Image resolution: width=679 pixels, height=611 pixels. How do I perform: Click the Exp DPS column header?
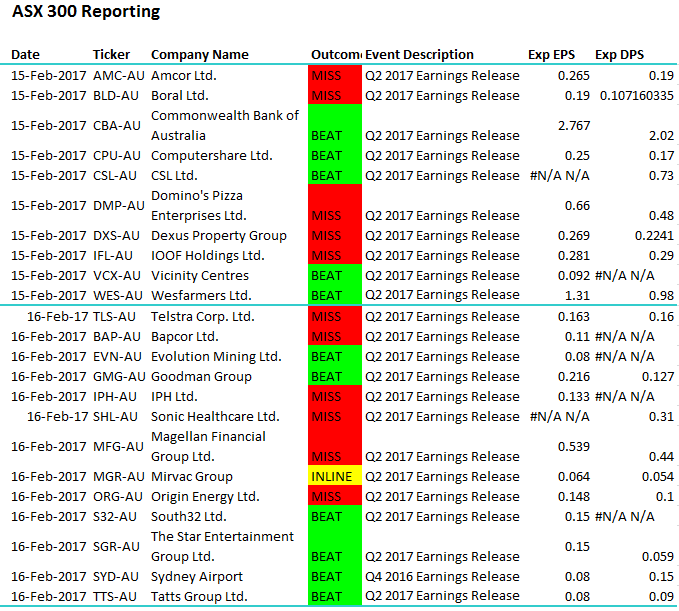pyautogui.click(x=619, y=55)
